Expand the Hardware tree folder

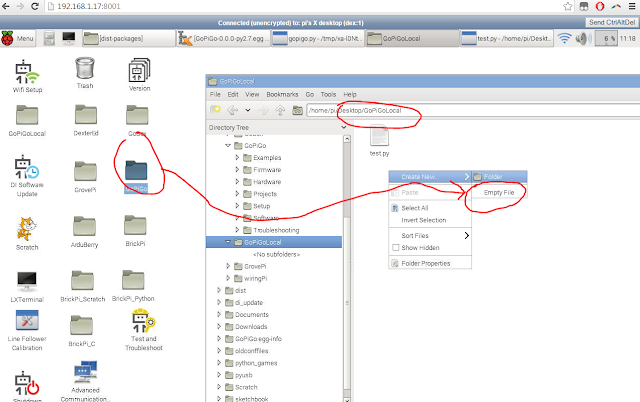[237, 181]
